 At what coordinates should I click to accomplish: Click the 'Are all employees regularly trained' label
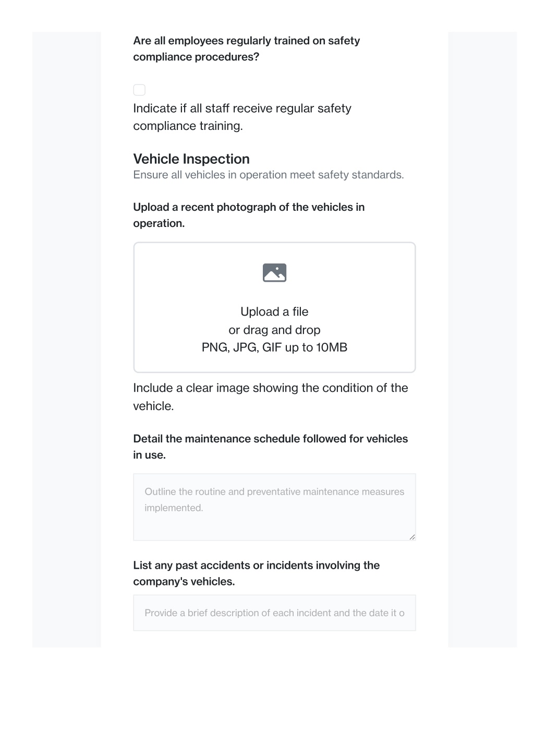[247, 49]
